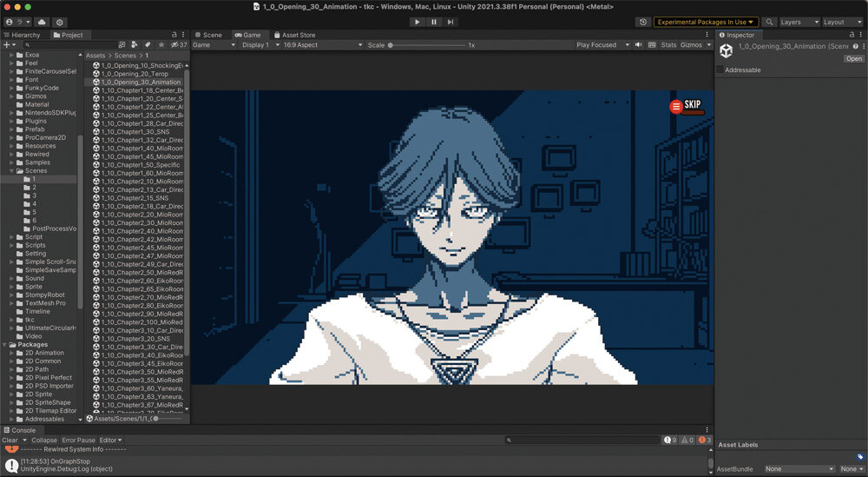The width and height of the screenshot is (868, 477).
Task: Collapse the Packages section
Action: pyautogui.click(x=4, y=345)
